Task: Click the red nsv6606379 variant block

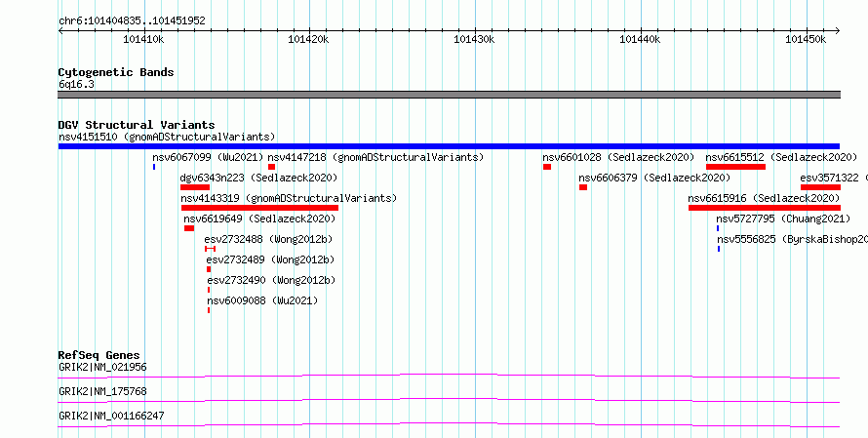Action: click(x=583, y=187)
